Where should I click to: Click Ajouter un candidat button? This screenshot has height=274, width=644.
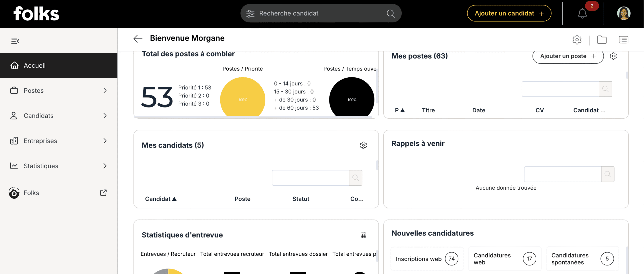[509, 13]
